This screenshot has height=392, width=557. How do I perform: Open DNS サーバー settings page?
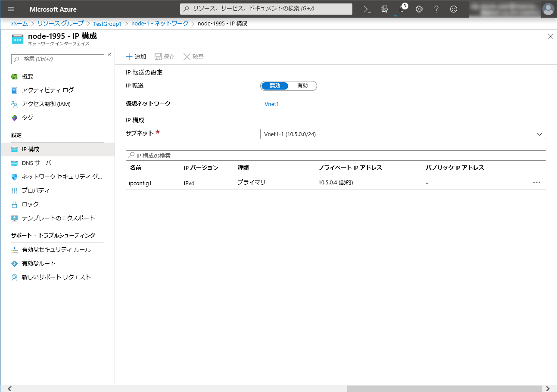[39, 163]
